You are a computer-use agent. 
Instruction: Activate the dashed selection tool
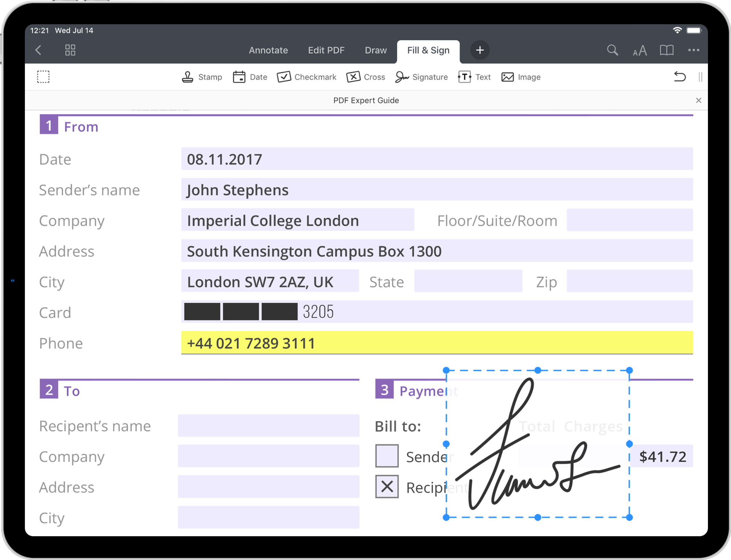[43, 77]
